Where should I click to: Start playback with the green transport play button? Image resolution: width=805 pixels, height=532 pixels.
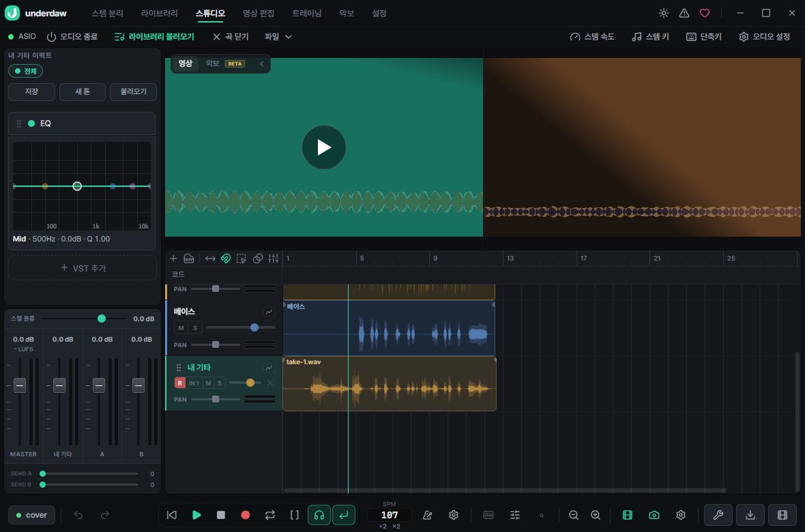[x=196, y=515]
